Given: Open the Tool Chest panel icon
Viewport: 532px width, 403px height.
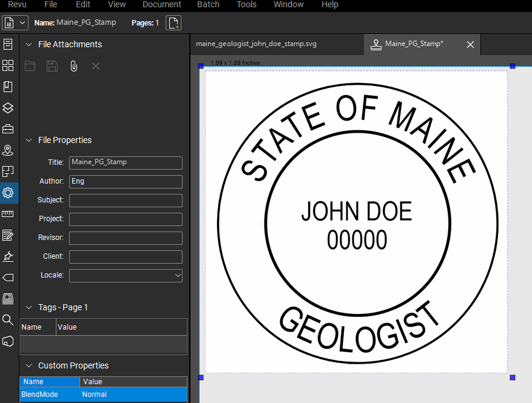Looking at the screenshot, I should pos(8,129).
